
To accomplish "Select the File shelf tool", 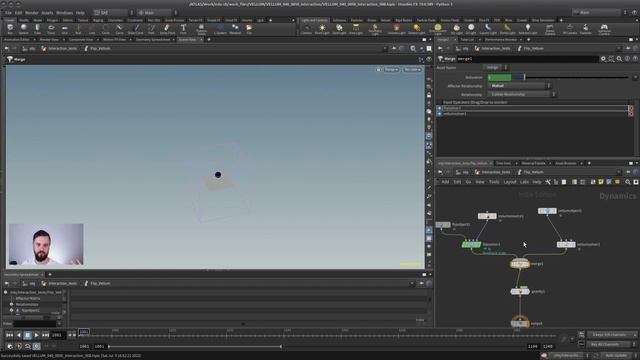I will coord(249,29).
